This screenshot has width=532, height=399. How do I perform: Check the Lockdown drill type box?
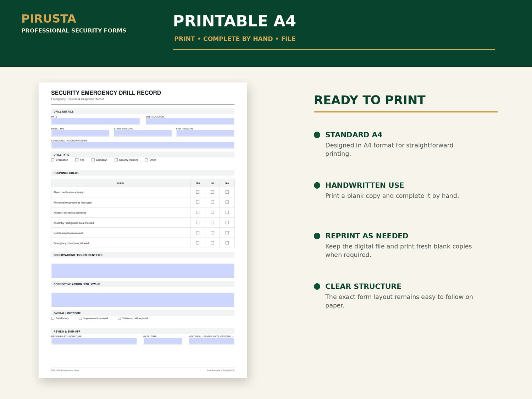point(93,160)
